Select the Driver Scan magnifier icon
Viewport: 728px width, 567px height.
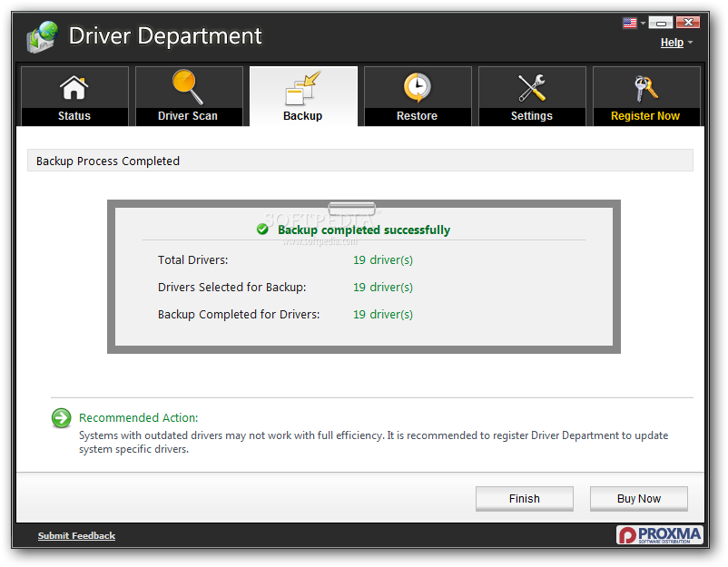pos(188,87)
